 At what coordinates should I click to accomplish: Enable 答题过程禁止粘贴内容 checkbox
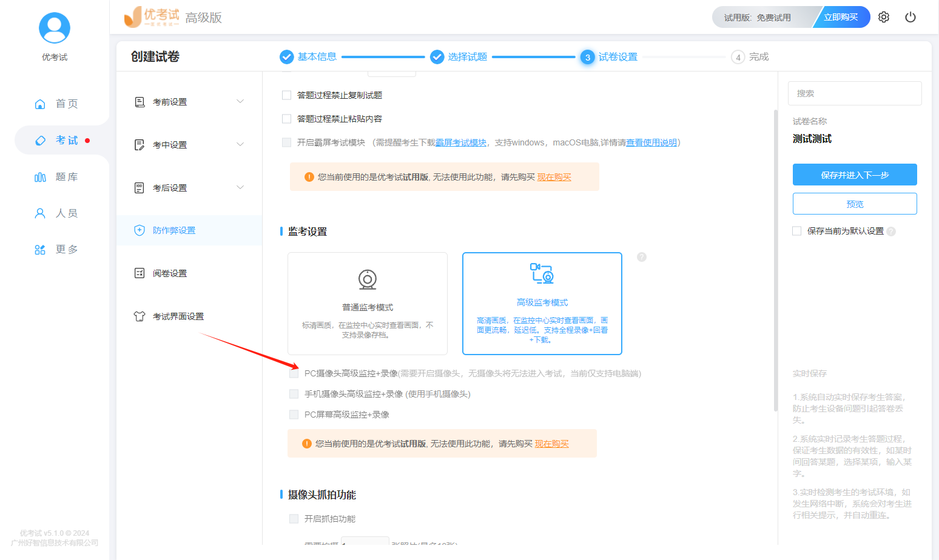pos(287,119)
